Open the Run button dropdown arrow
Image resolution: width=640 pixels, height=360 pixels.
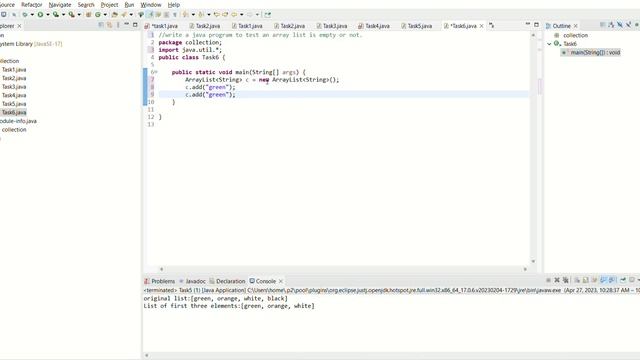48,15
